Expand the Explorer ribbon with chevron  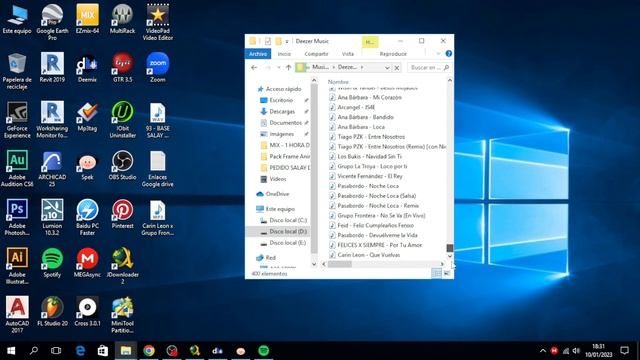[x=438, y=54]
